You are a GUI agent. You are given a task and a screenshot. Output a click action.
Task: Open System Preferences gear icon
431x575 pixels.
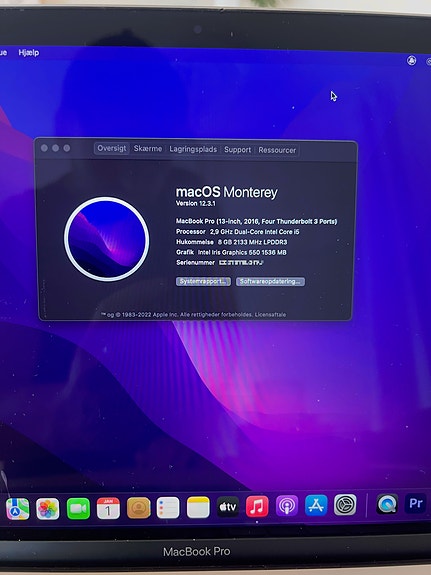pos(345,505)
